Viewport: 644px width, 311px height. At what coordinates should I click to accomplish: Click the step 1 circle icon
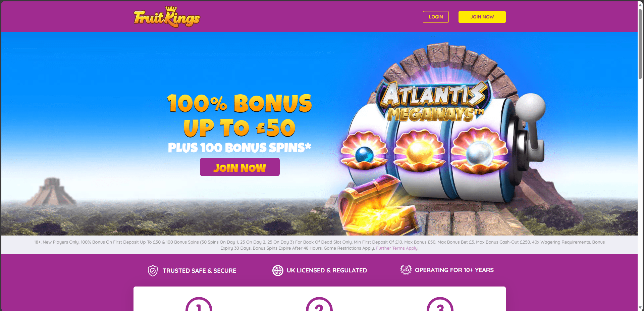tap(199, 304)
